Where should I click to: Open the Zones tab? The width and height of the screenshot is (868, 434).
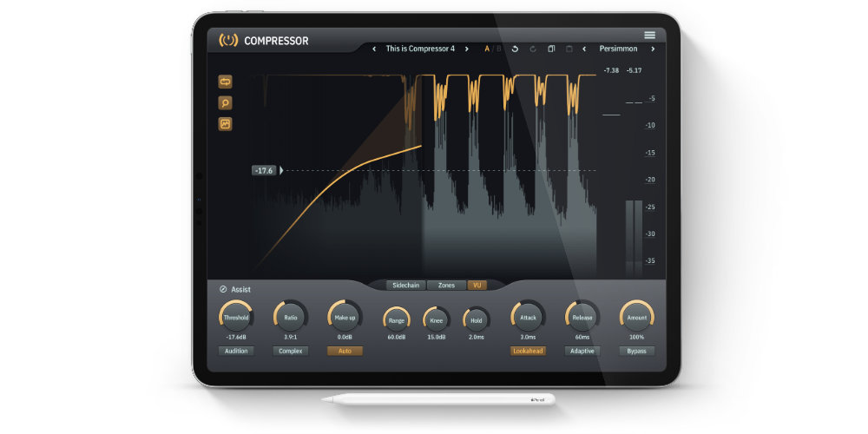446,286
